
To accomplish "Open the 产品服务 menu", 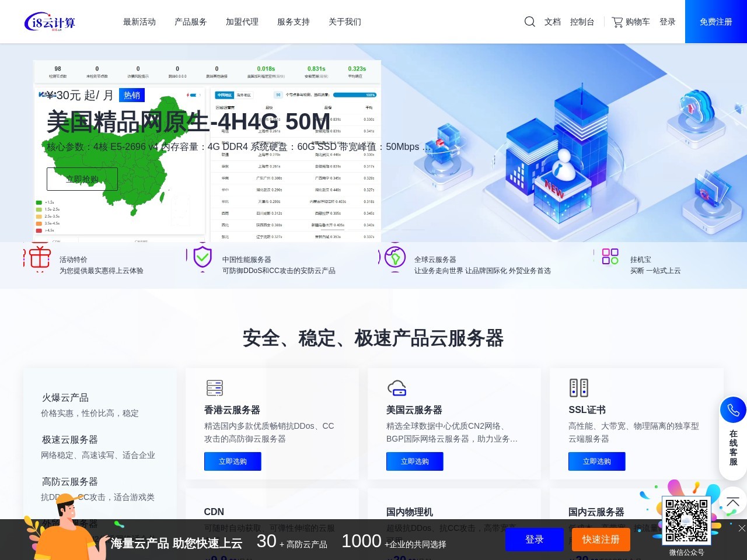I will pyautogui.click(x=190, y=22).
